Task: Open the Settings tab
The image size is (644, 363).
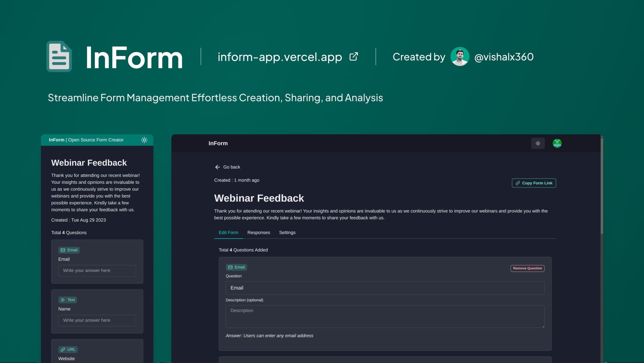Action: 287,232
